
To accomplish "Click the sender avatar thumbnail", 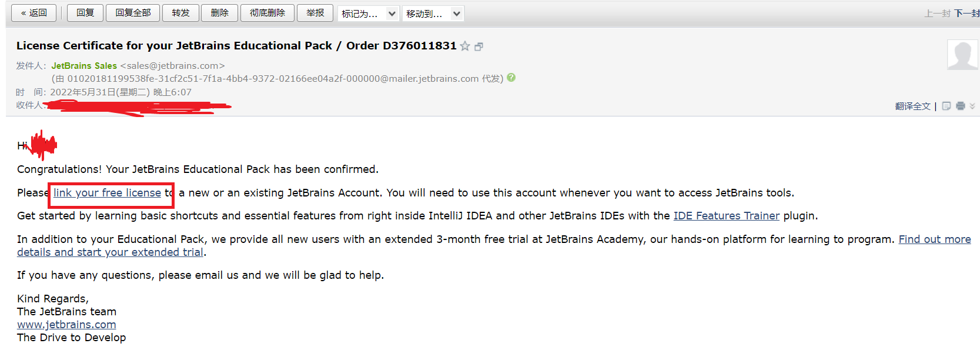I will (x=962, y=55).
